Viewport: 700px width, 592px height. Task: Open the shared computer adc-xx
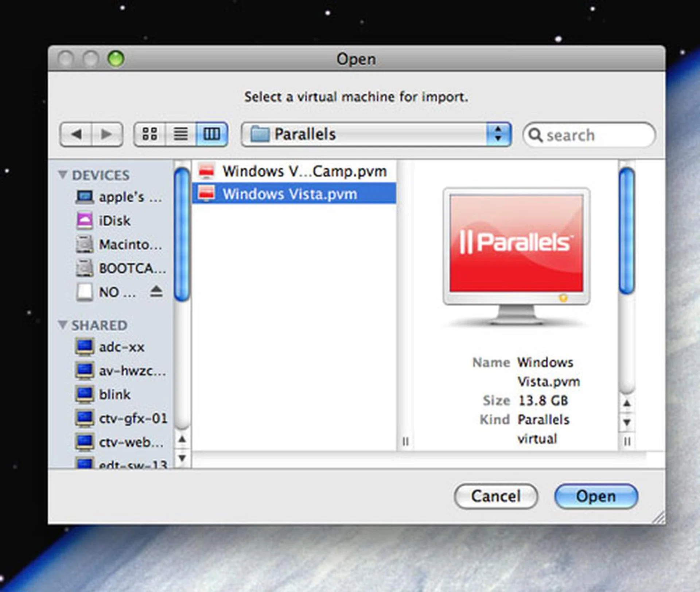(x=121, y=347)
